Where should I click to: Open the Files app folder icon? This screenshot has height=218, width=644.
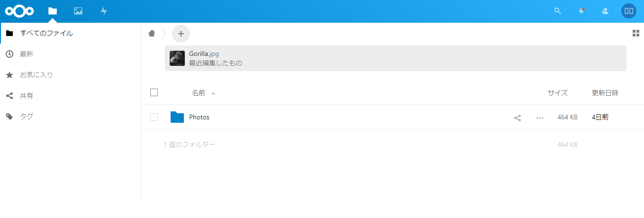pos(53,11)
